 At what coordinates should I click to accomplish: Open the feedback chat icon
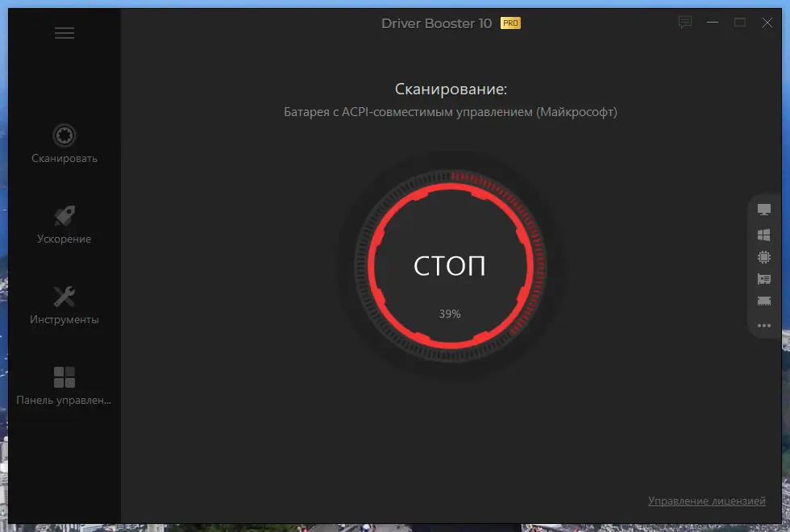tap(684, 23)
